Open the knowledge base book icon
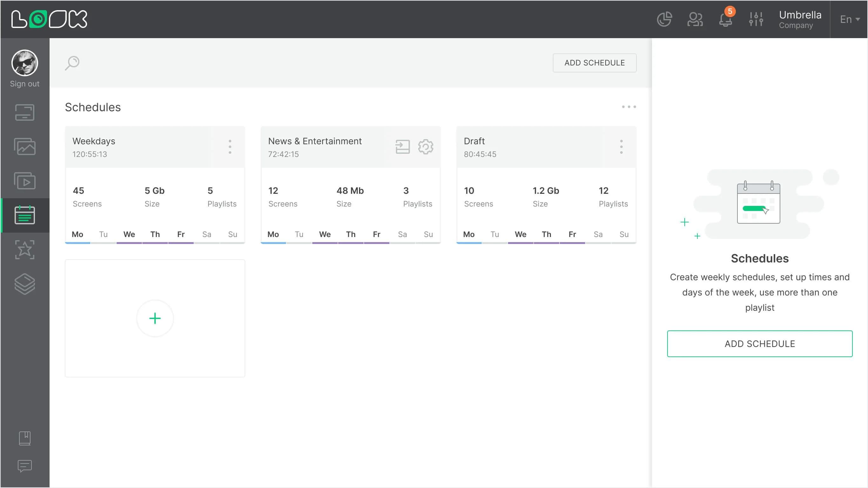 pyautogui.click(x=24, y=438)
